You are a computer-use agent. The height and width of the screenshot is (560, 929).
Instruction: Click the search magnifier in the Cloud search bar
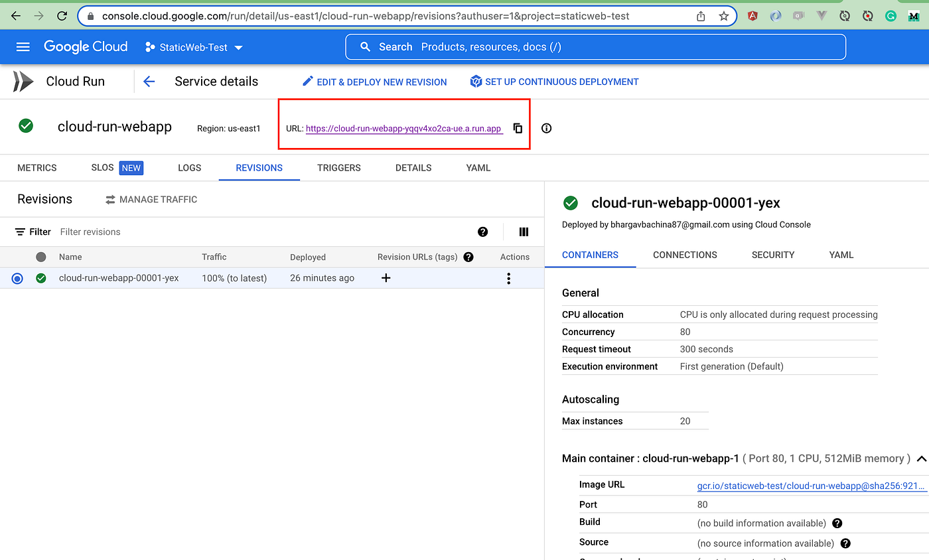coord(364,46)
